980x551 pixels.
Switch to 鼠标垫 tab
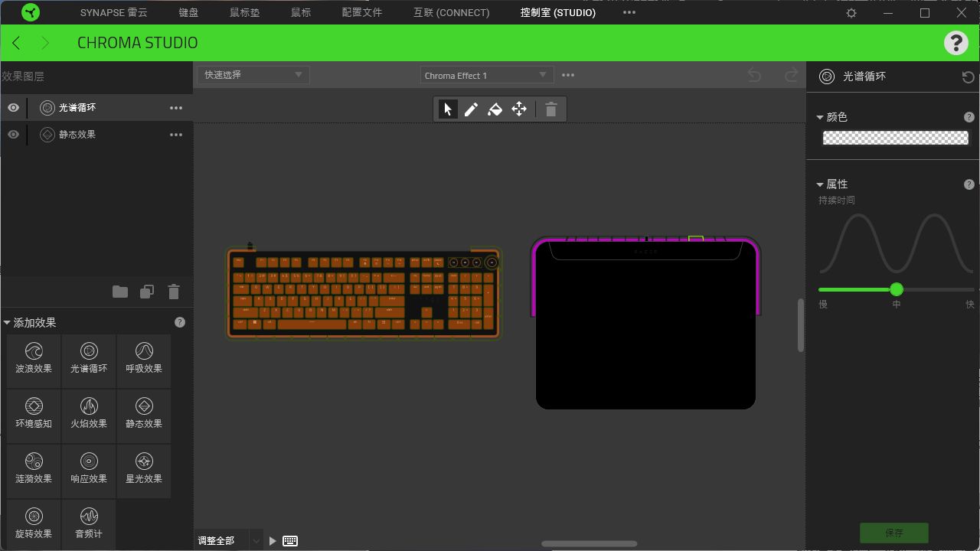pos(245,13)
